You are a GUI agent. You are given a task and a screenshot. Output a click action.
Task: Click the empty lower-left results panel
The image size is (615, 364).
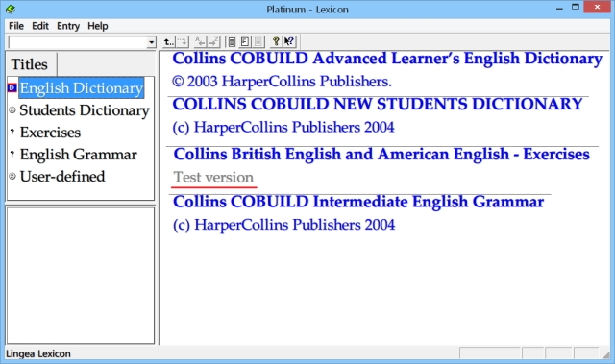point(81,276)
